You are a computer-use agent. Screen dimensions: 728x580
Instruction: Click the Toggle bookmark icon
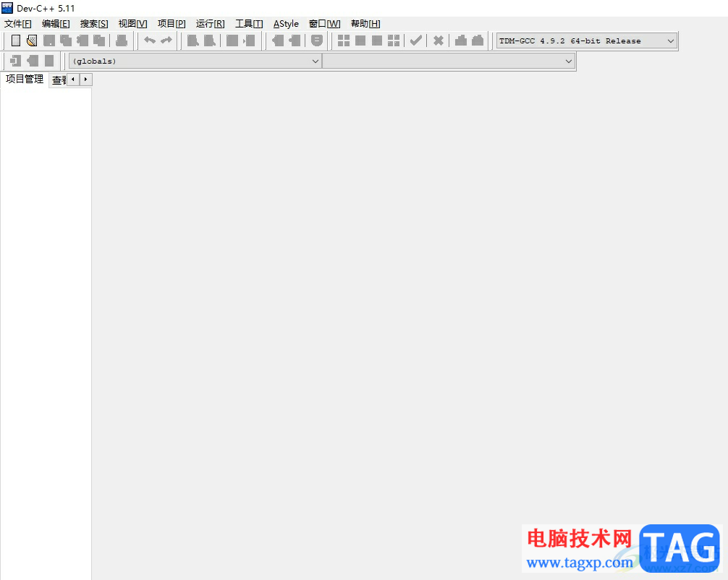tap(33, 61)
